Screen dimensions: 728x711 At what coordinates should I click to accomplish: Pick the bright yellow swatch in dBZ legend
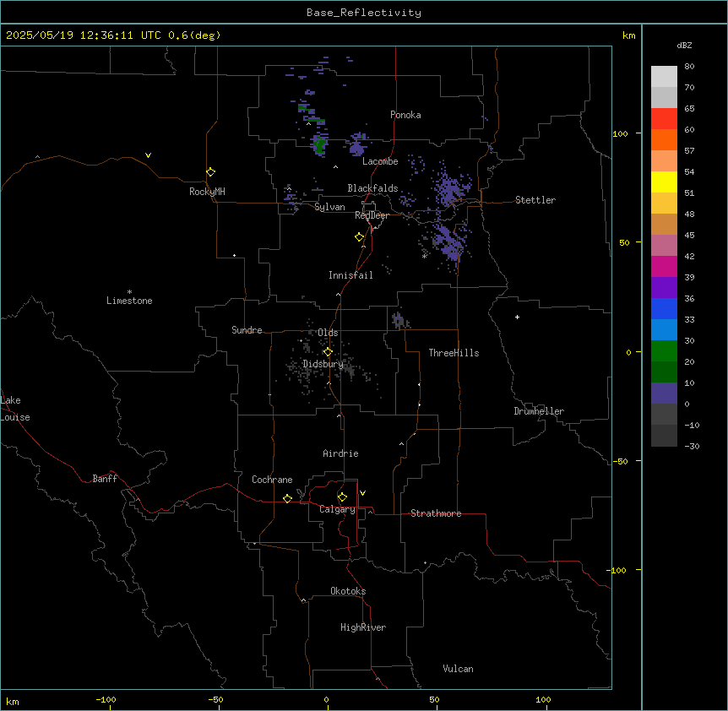tap(664, 182)
